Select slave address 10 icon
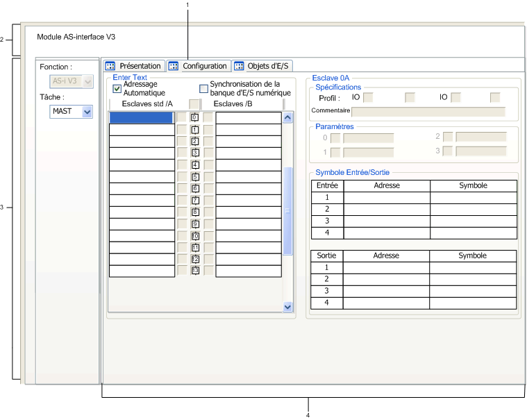Screen dimensions: 527x420 tap(195, 236)
